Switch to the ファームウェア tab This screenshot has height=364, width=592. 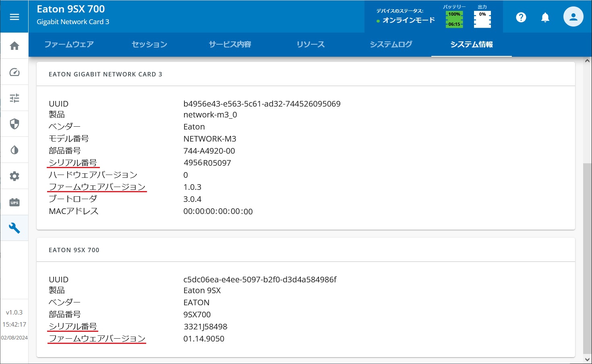[x=69, y=44]
